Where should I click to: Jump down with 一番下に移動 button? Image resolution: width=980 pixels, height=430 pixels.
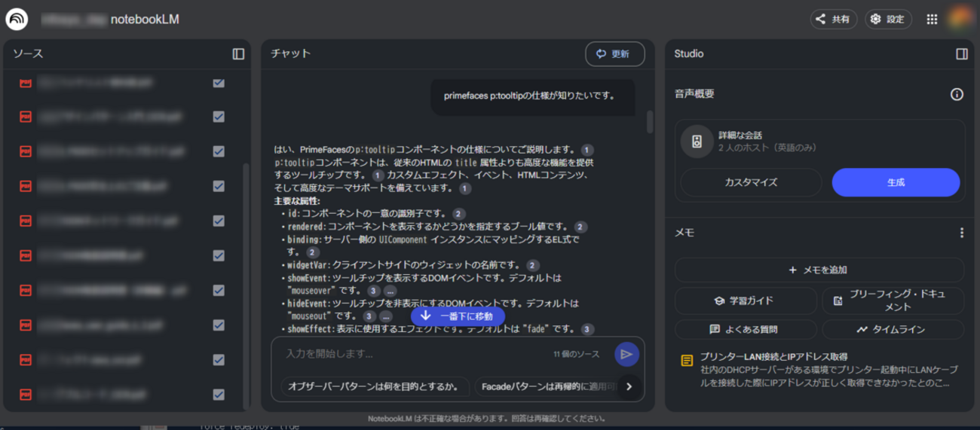click(458, 316)
